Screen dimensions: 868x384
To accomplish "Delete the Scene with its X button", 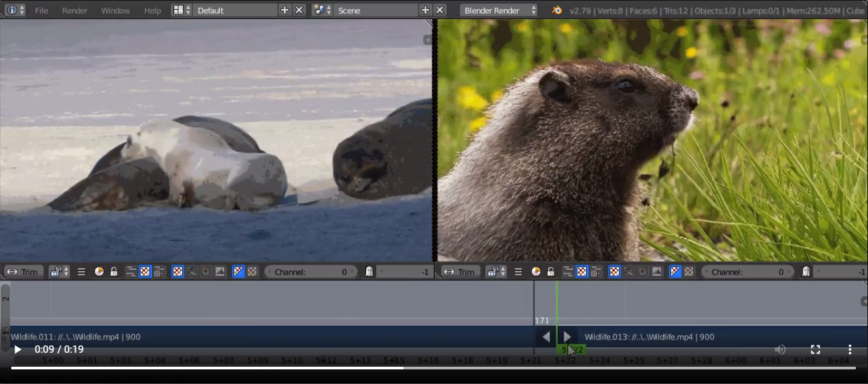I will (439, 10).
